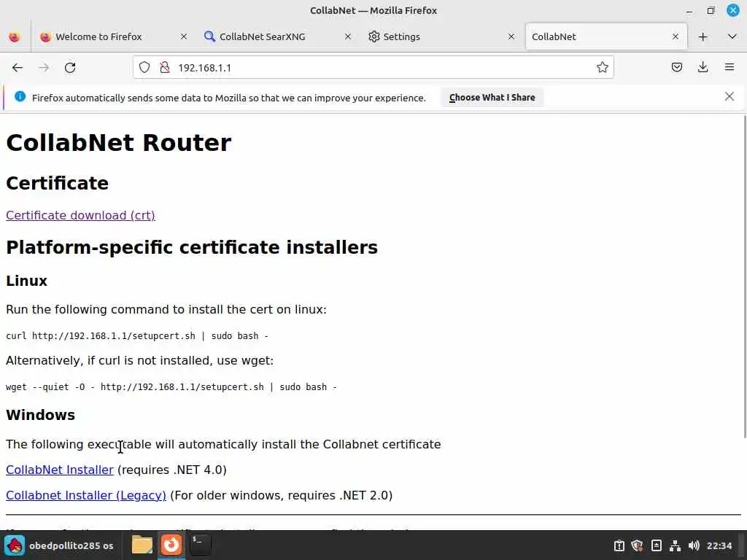Click the curl setupcert.sh command text
Viewport: 747px width, 560px height.
coord(137,335)
